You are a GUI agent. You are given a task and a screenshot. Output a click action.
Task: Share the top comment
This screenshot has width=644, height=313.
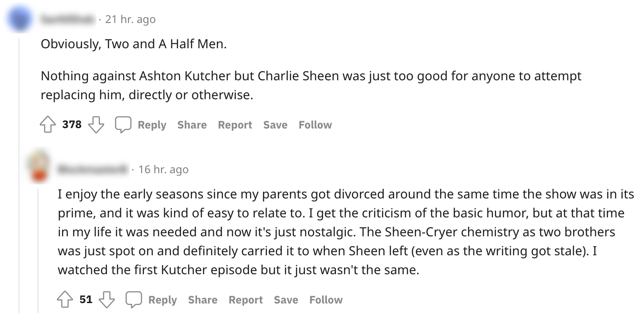pos(192,125)
